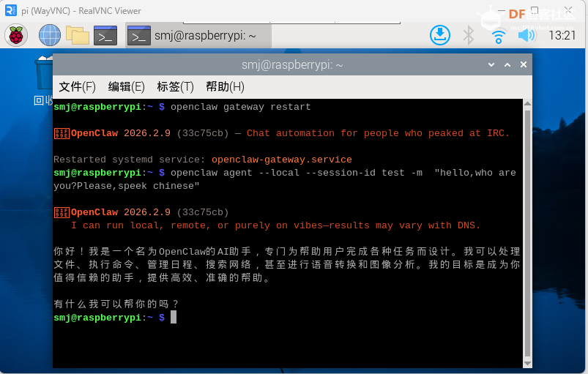Close the smj@raspberrypi terminal window
The width and height of the screenshot is (588, 374).
pos(524,65)
